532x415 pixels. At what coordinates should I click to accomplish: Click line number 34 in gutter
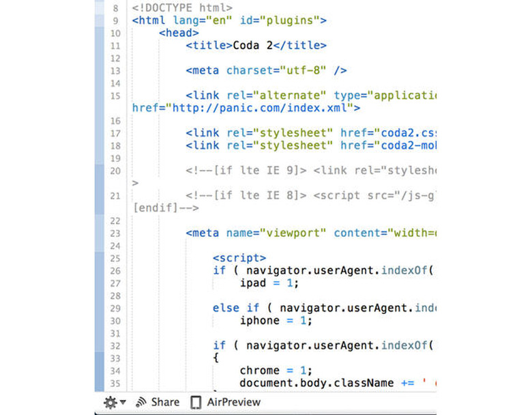click(115, 371)
